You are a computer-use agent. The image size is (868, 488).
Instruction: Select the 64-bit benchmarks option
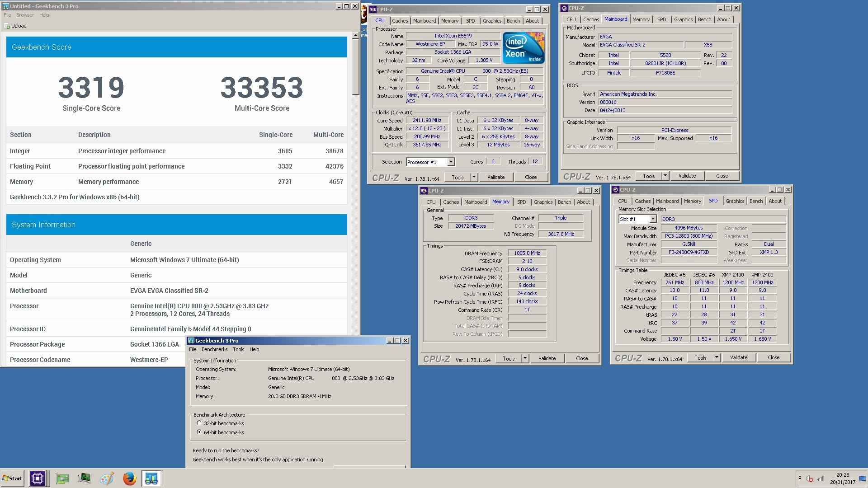click(x=199, y=432)
